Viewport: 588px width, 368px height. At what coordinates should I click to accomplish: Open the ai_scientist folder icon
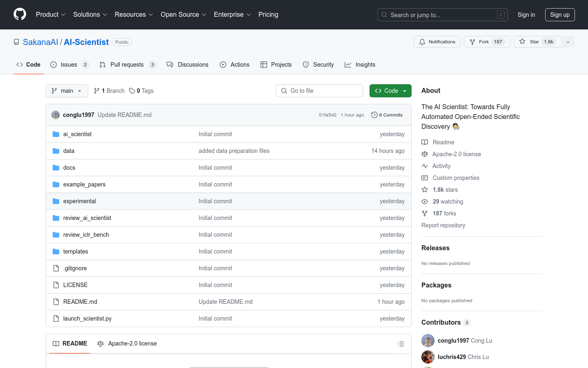56,134
